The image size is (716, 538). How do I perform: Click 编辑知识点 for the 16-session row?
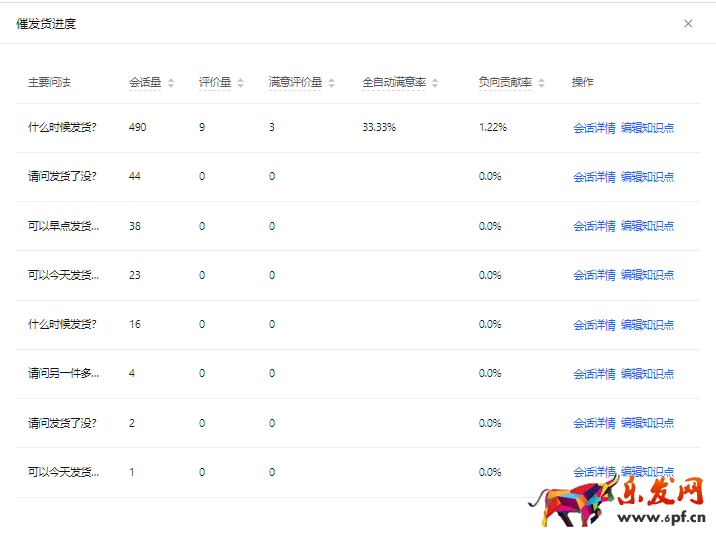coord(647,325)
